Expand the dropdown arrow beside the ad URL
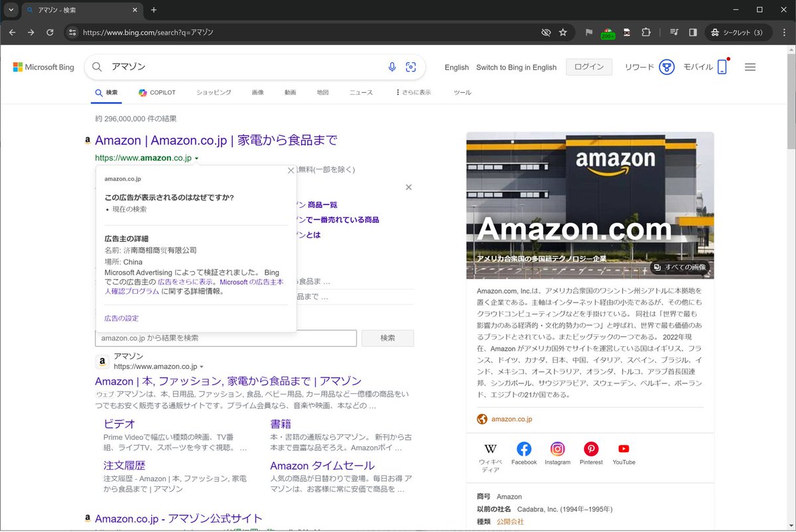The height and width of the screenshot is (532, 796). coord(196,158)
